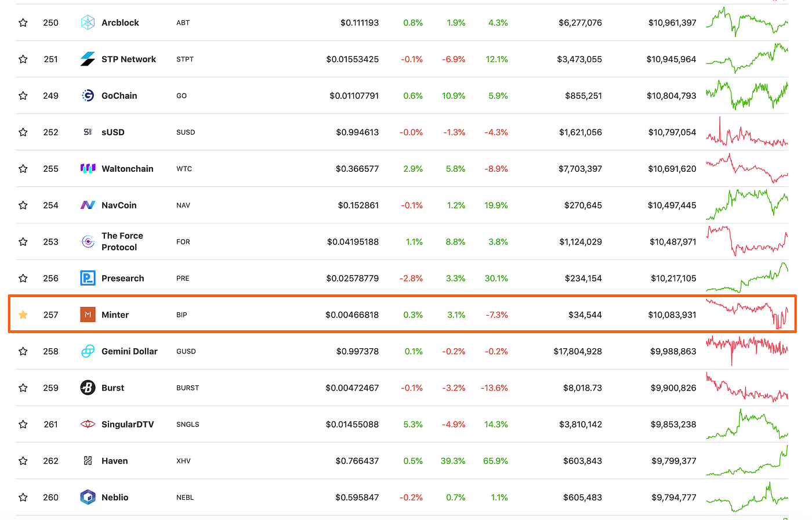Click the Minter coin logo
The width and height of the screenshot is (812, 520).
(88, 315)
